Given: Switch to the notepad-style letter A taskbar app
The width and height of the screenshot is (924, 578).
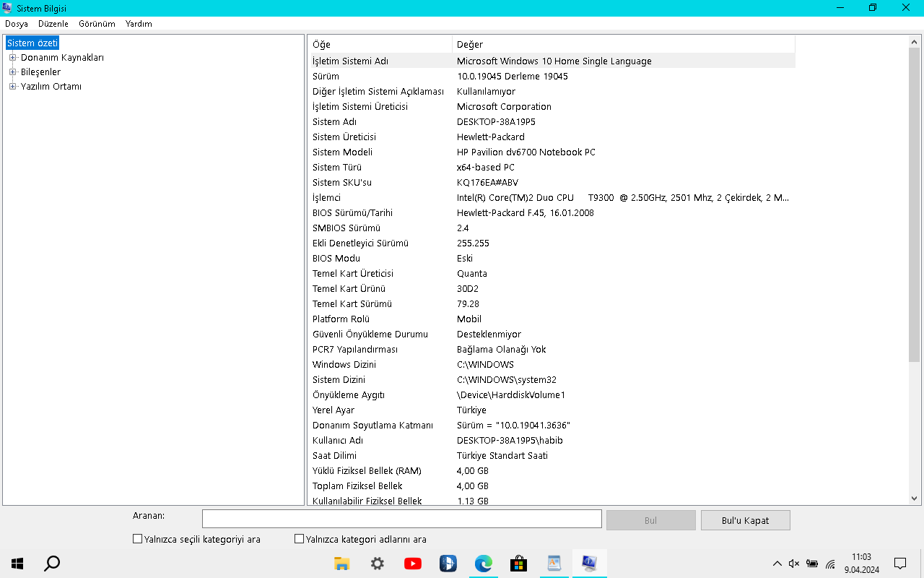Looking at the screenshot, I should click(554, 564).
